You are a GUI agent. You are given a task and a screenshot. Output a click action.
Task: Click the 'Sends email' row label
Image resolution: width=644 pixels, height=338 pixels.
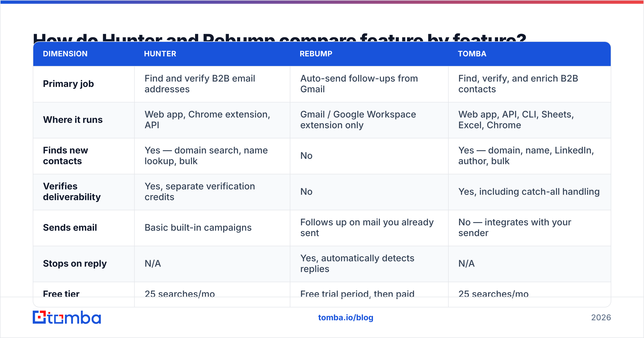[x=70, y=227]
